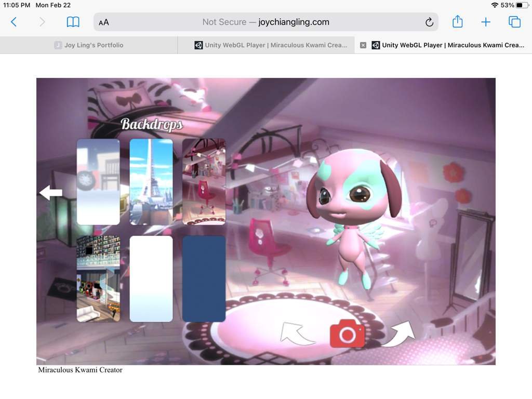Close the middle Unity WebGL Player tab

(363, 45)
